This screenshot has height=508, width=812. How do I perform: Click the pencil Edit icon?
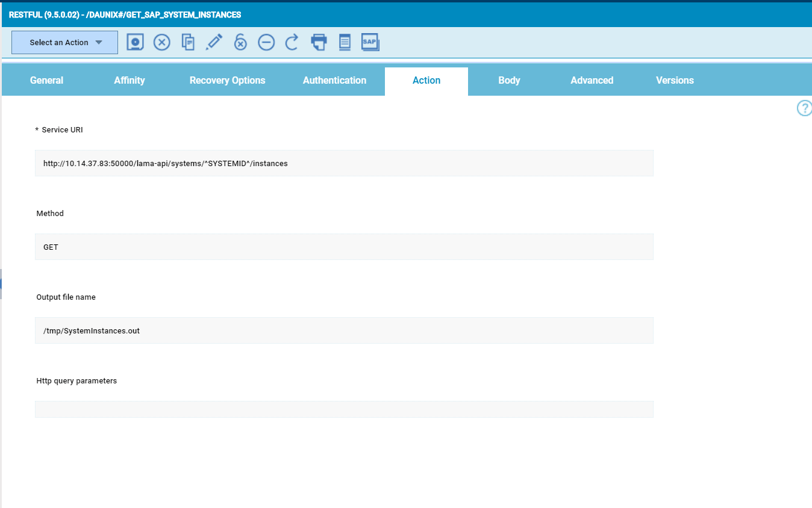coord(214,42)
